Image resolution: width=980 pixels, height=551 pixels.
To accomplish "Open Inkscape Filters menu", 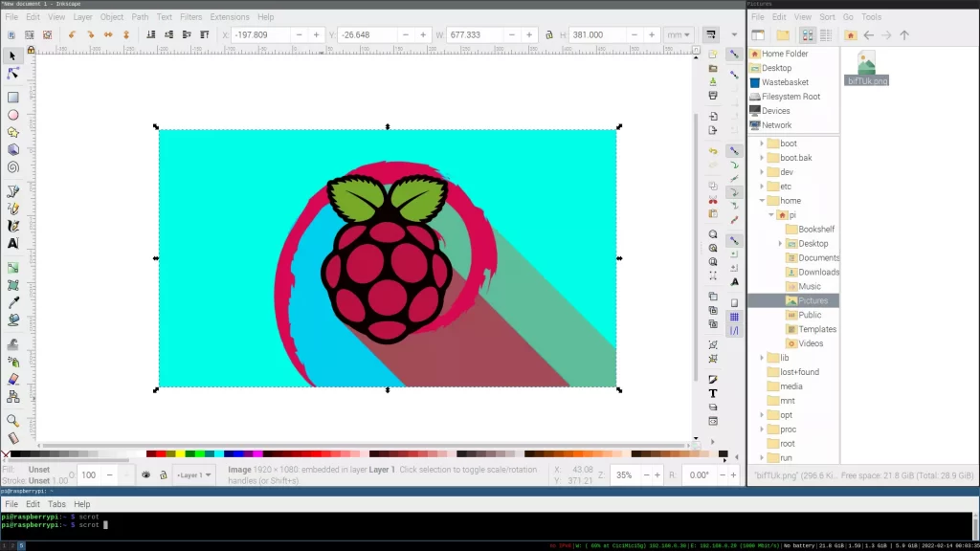I will click(x=190, y=17).
